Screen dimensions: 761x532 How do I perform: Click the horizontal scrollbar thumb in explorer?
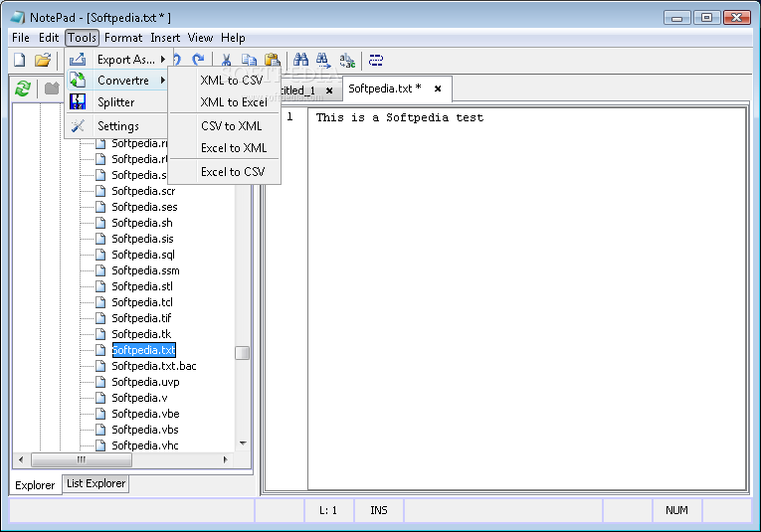(81, 459)
